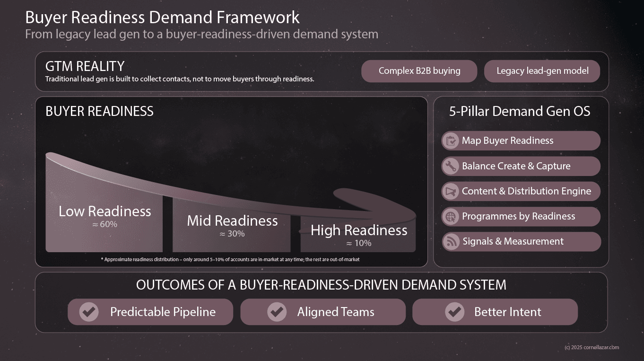Click the High Readiness 10% block
644x361 pixels.
[358, 236]
